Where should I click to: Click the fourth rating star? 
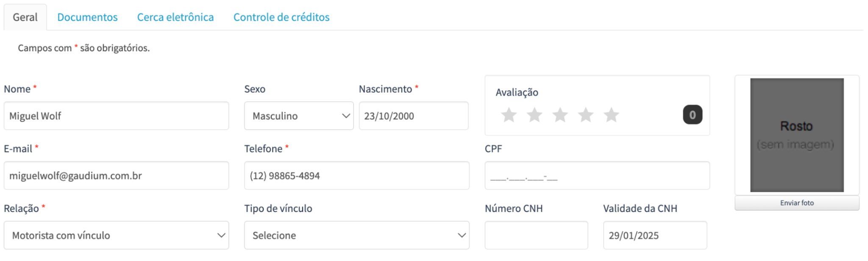(586, 115)
